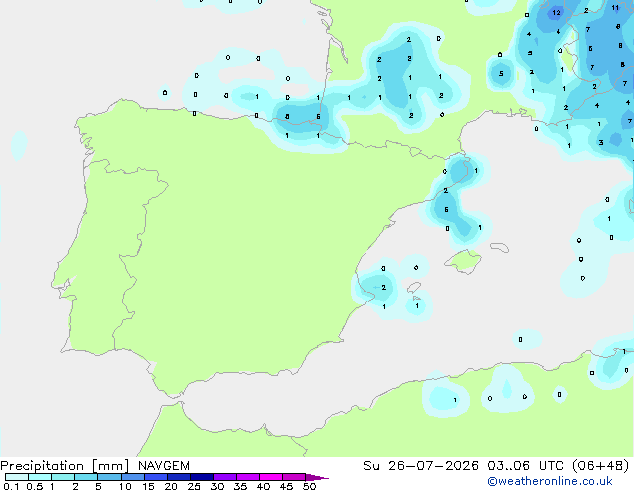Click the "11" precipitation value on map
Screen dimensions: 634x490
(615, 7)
